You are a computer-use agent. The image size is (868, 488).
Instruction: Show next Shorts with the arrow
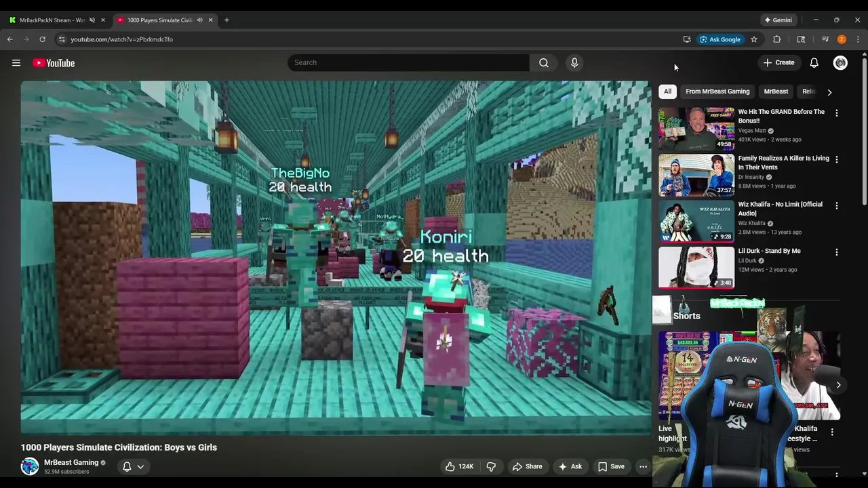coord(838,385)
